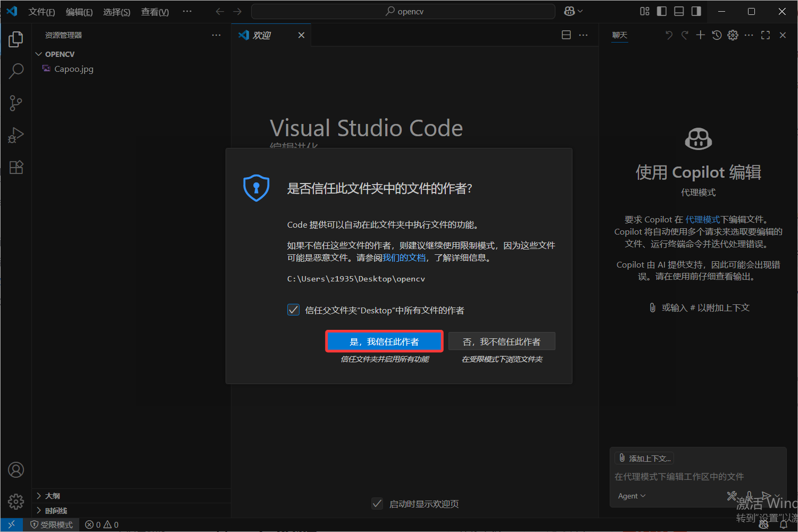The width and height of the screenshot is (798, 532).
Task: Open Source Control view
Action: [x=16, y=103]
